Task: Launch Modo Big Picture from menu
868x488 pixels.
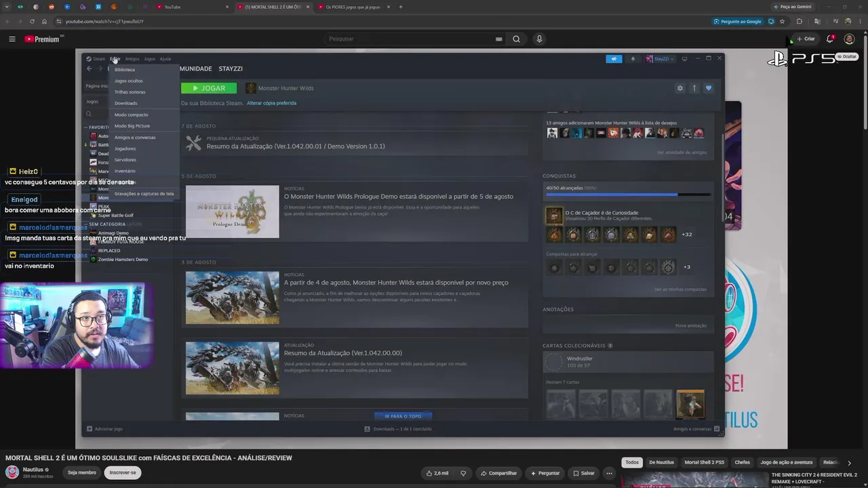Action: (x=144, y=125)
